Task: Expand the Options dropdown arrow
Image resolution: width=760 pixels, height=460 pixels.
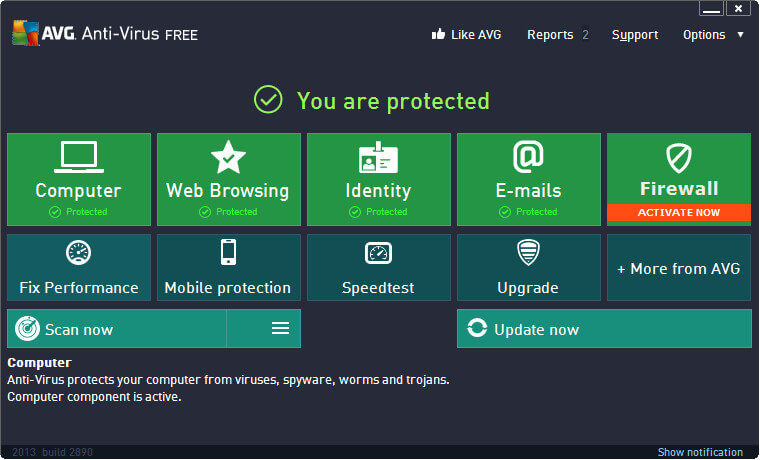Action: click(740, 34)
